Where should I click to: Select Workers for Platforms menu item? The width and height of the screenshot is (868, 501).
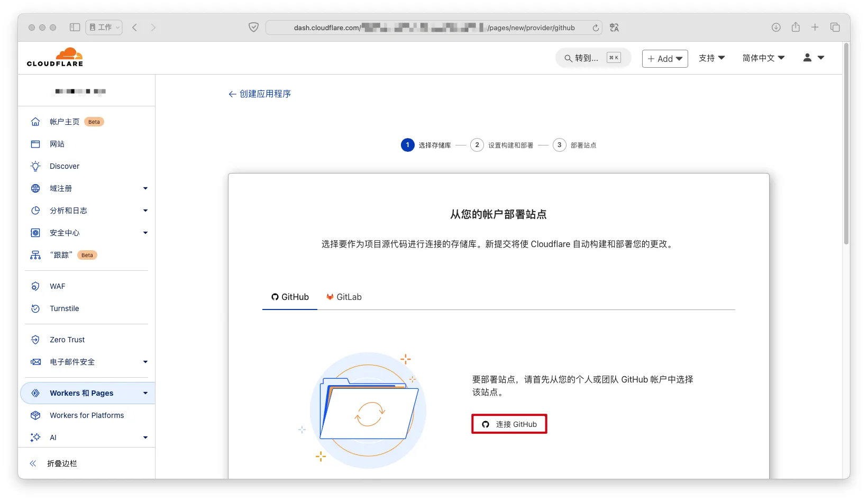pyautogui.click(x=87, y=415)
